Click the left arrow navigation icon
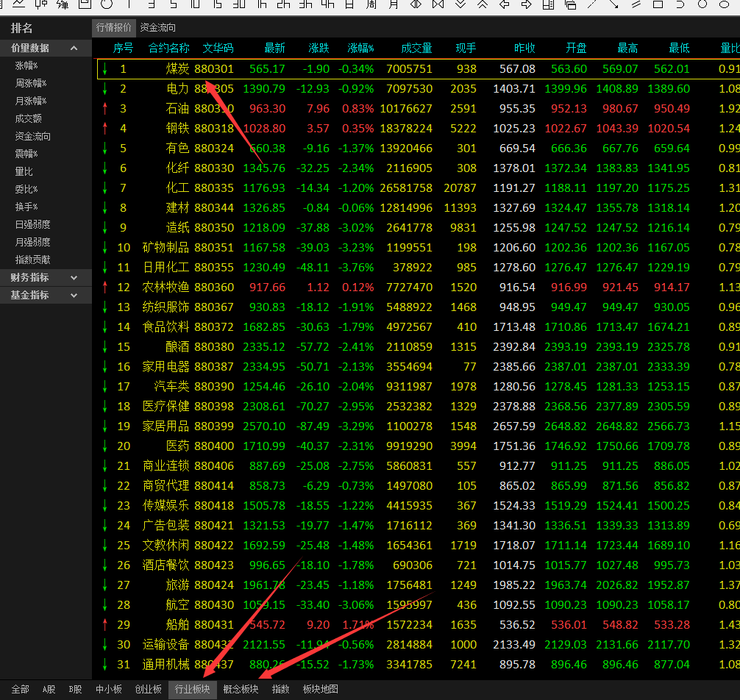This screenshot has height=700, width=740. click(504, 4)
